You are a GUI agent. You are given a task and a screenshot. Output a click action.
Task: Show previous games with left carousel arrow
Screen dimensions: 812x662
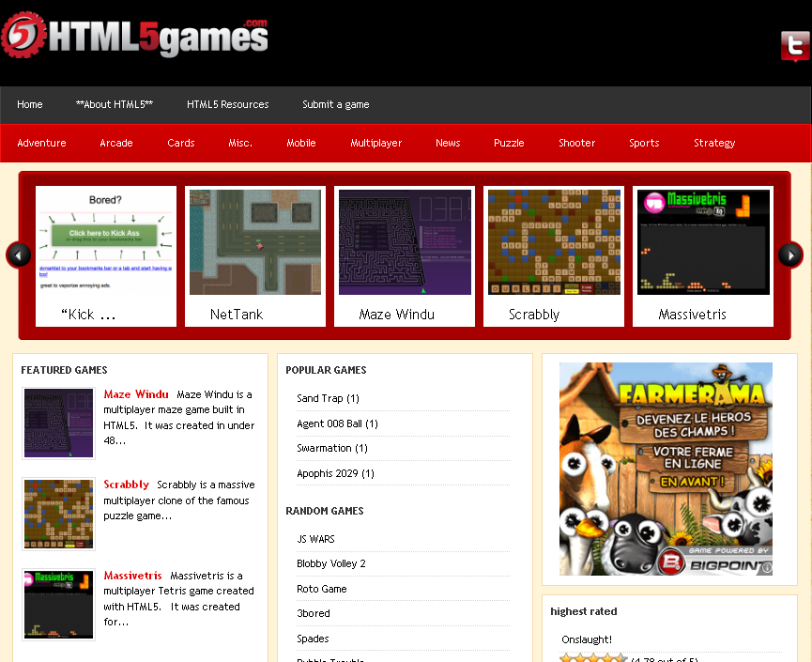[x=19, y=254]
